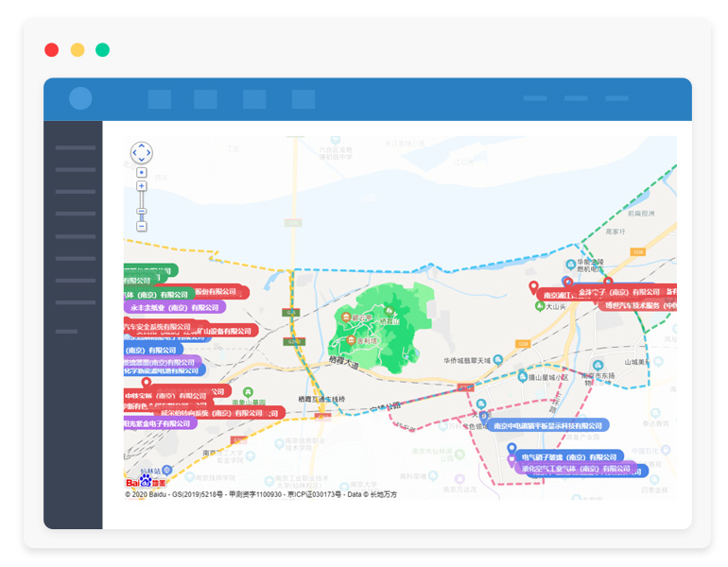Click the 华能金陵燃机电厂 POI icon

click(x=571, y=265)
